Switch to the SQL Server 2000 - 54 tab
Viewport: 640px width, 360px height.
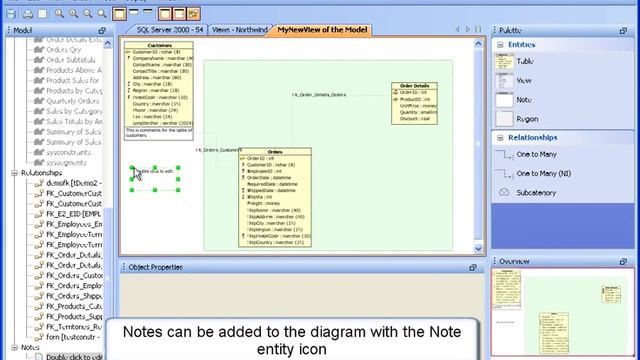click(170, 30)
